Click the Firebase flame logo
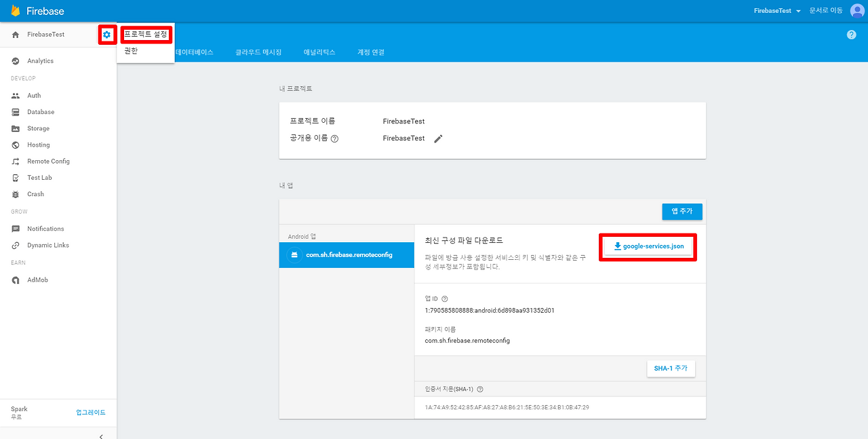This screenshot has width=868, height=439. [x=16, y=11]
